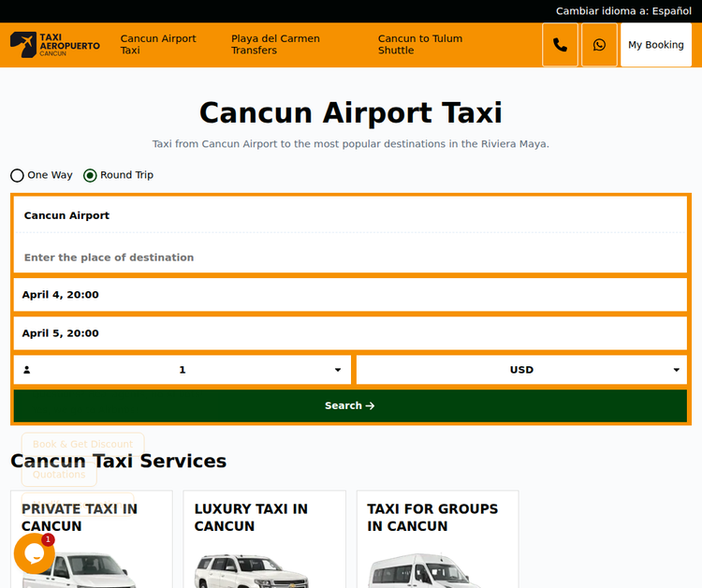The image size is (702, 588).
Task: Open the chat bubble widget
Action: point(35,553)
